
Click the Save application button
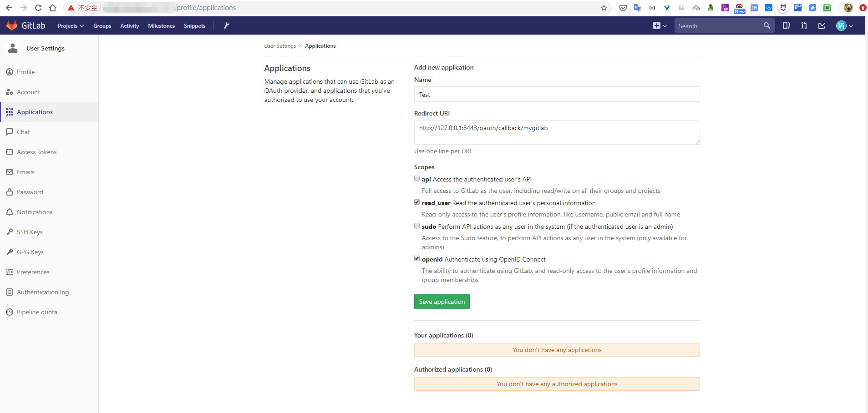(x=442, y=302)
